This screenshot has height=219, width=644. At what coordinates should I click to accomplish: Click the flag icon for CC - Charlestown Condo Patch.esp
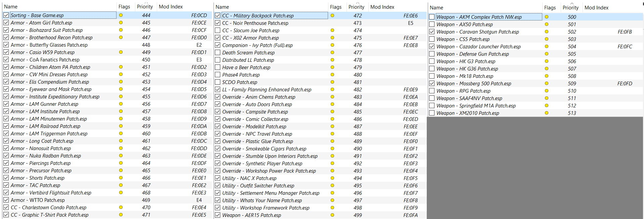121,207
